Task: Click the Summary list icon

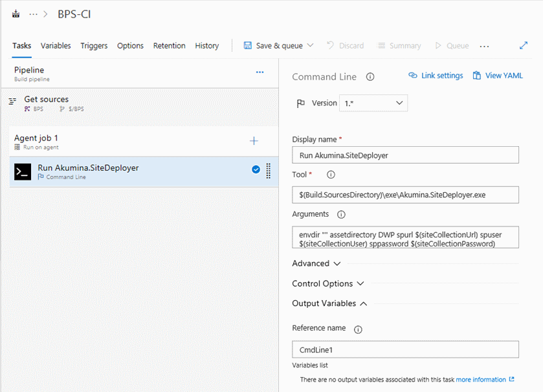Action: pos(381,46)
